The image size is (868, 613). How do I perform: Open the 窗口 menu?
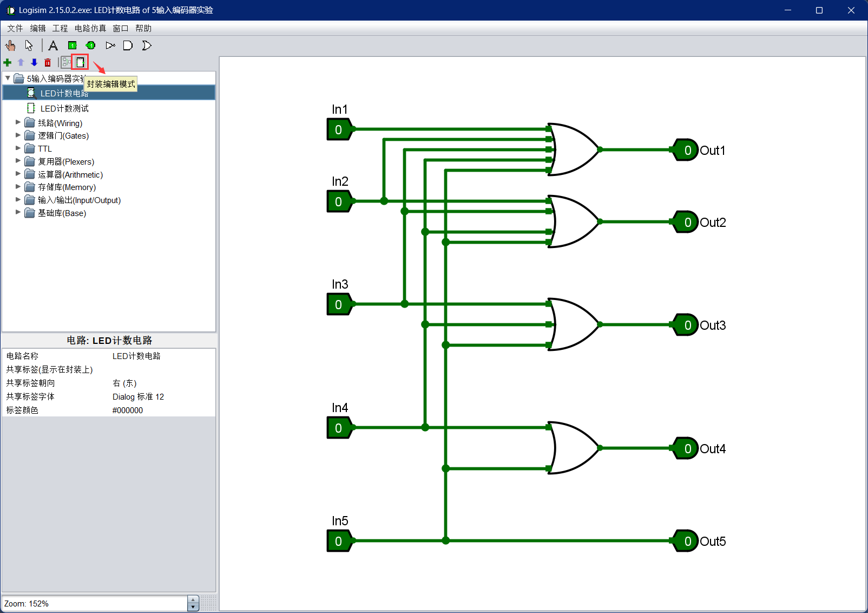click(x=121, y=28)
